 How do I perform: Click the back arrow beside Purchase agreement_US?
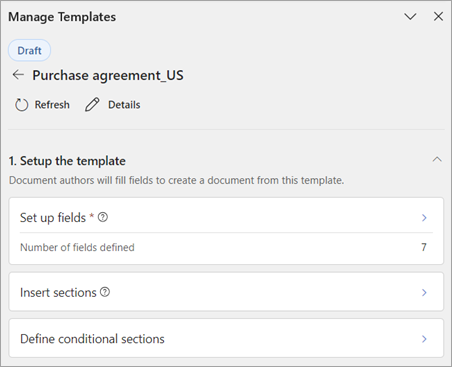(x=18, y=75)
